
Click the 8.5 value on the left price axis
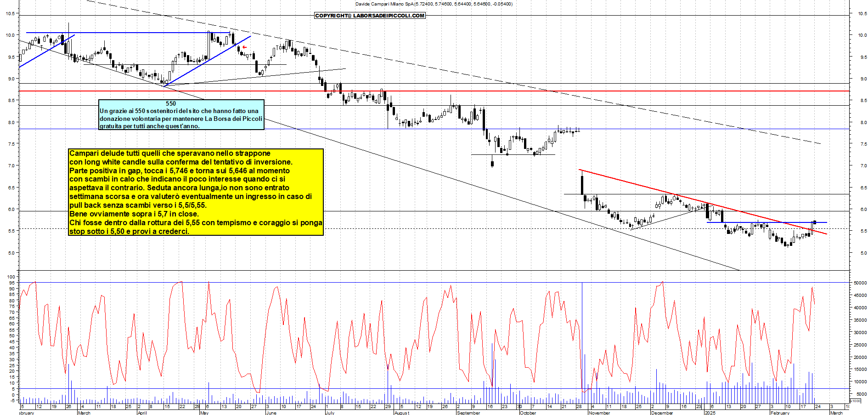[x=11, y=100]
